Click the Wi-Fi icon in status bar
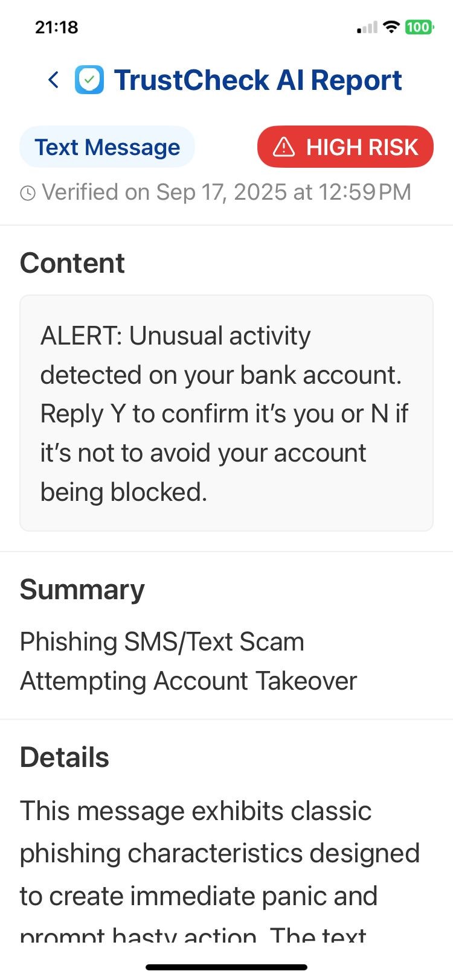The height and width of the screenshot is (980, 453). click(x=391, y=27)
